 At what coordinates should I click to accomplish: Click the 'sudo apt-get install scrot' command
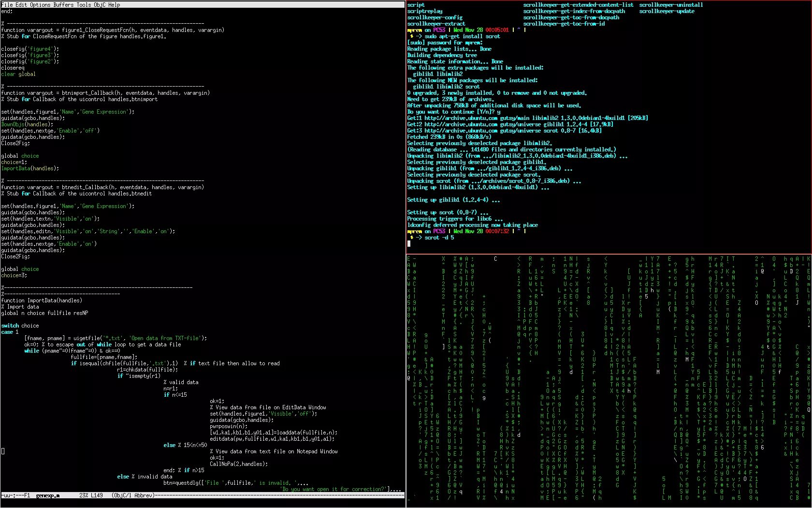[463, 36]
